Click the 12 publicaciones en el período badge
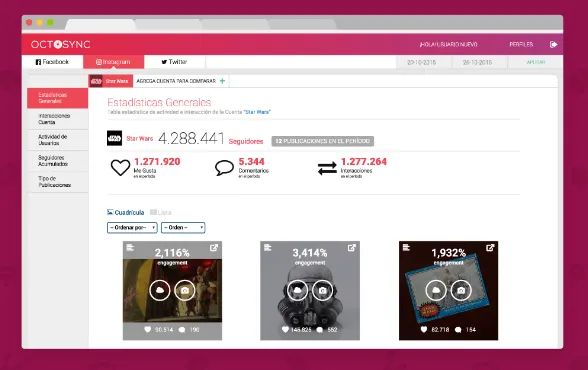The width and height of the screenshot is (588, 370). [x=322, y=141]
